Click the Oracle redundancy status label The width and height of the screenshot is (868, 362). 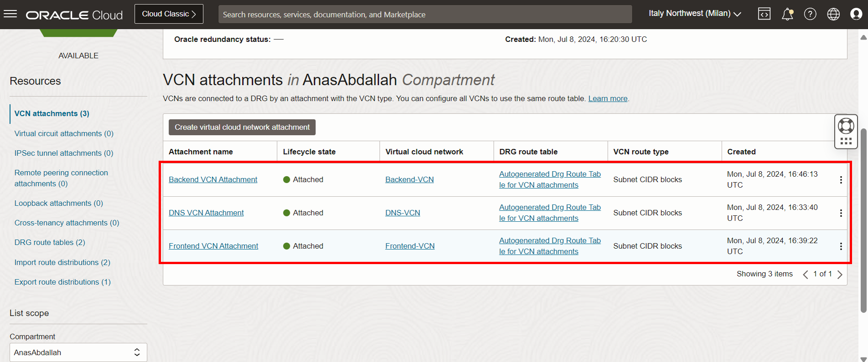[222, 39]
